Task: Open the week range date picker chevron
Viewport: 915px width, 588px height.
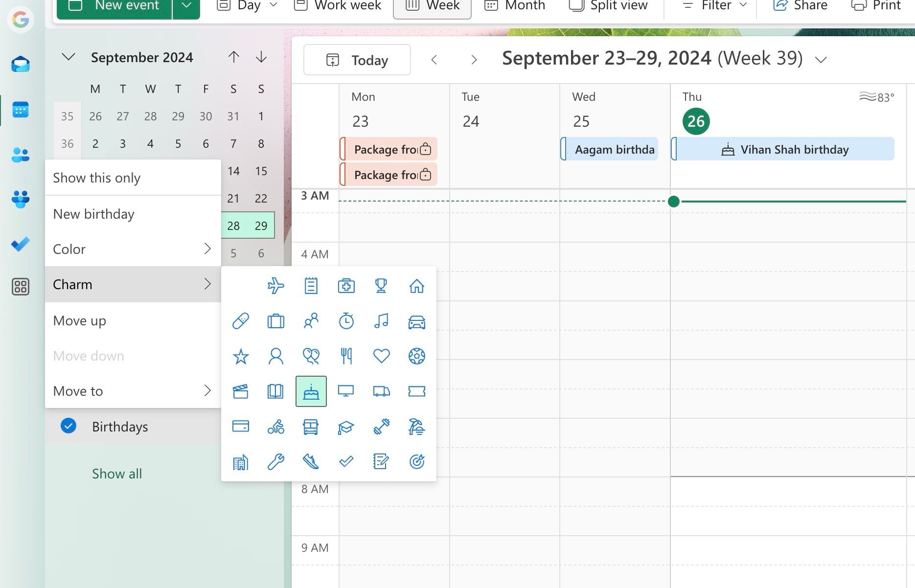Action: pos(821,60)
